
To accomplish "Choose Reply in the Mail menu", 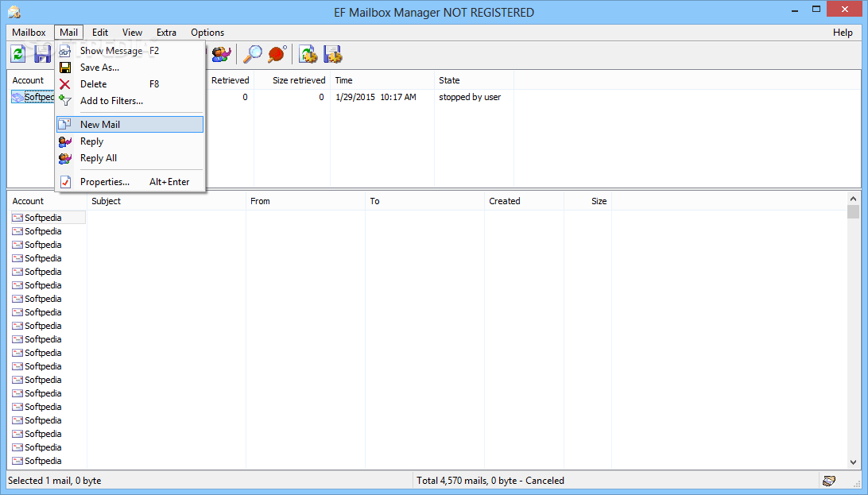I will [x=130, y=141].
